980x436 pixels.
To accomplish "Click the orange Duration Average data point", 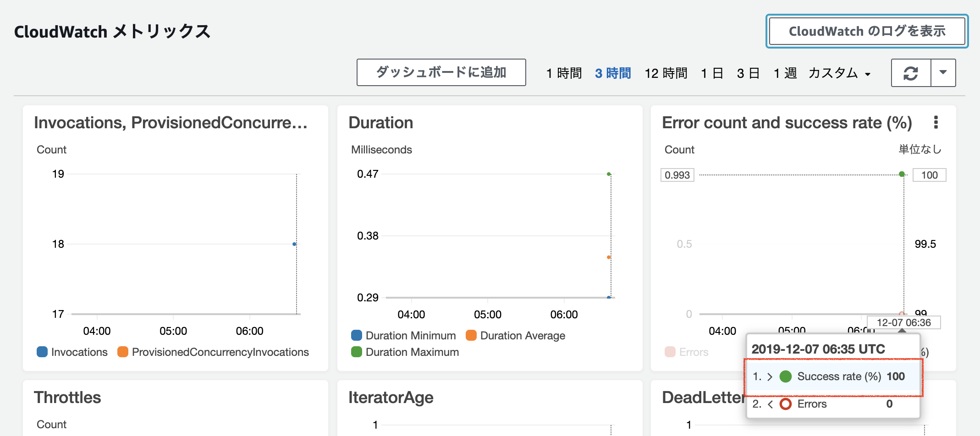I will (x=609, y=257).
